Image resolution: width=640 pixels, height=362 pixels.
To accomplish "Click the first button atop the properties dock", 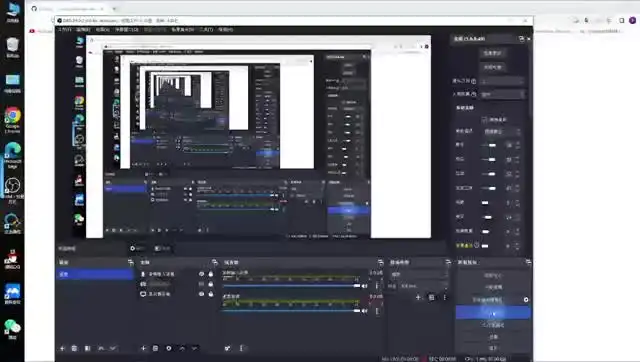I will click(492, 53).
